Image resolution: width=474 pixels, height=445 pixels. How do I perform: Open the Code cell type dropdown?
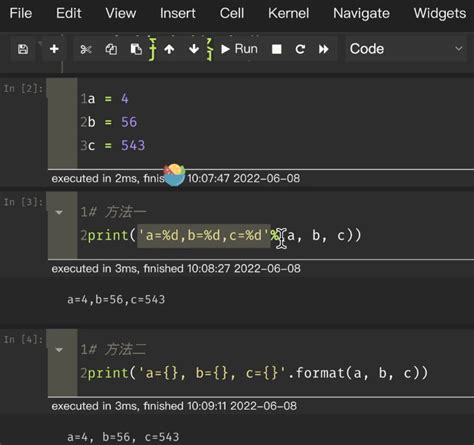(x=405, y=49)
